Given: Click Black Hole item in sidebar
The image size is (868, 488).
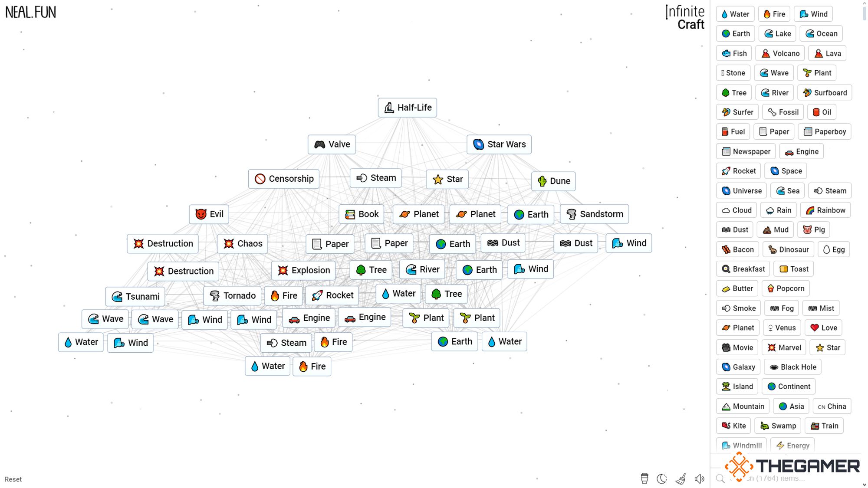Looking at the screenshot, I should point(793,367).
